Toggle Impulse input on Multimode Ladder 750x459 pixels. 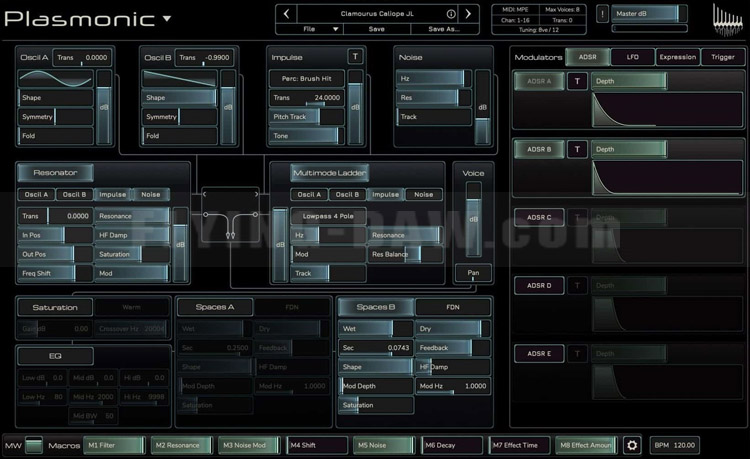click(386, 195)
